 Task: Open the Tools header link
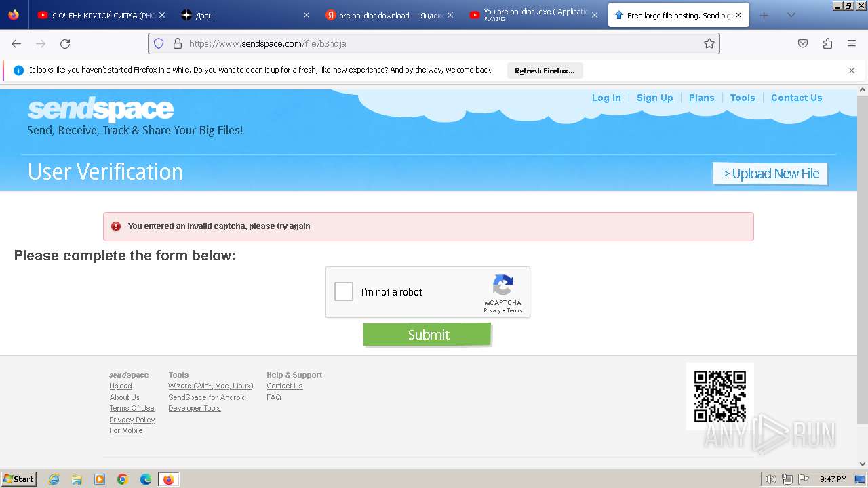click(x=743, y=98)
